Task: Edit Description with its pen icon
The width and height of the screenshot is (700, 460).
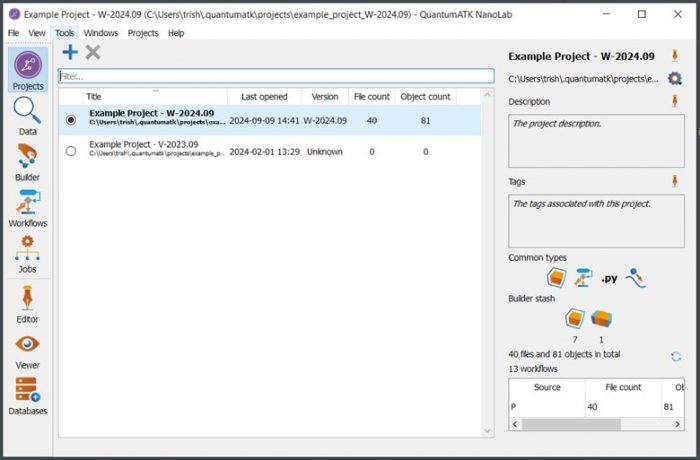Action: pyautogui.click(x=675, y=101)
